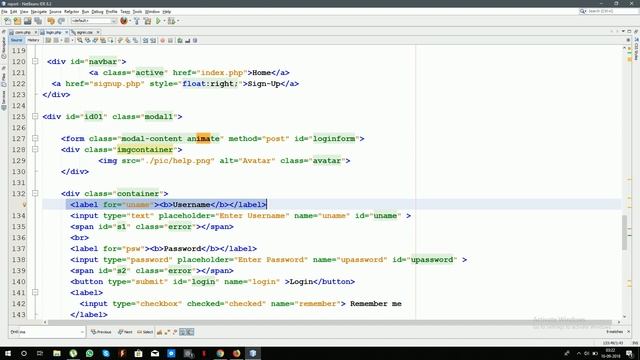Click the New File toolbar icon
Screen dimensions: 640x360
[8, 21]
